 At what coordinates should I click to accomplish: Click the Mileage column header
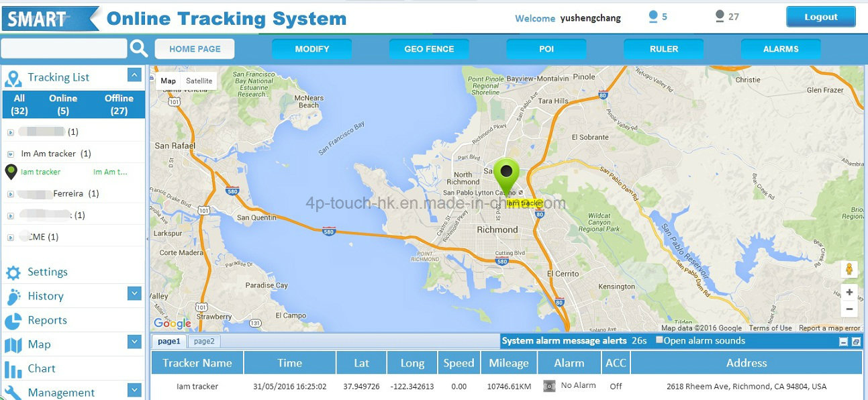(x=509, y=363)
